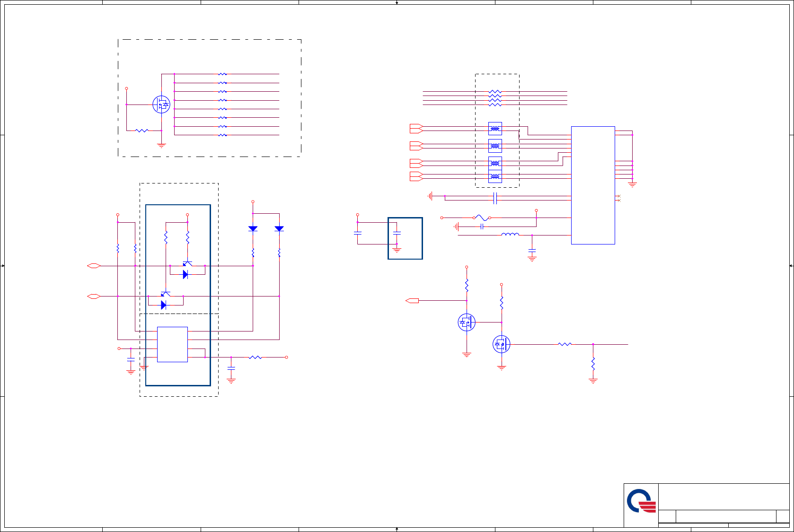Select the lower MOSFET connected to the horizontal resistor
The width and height of the screenshot is (794, 532).
[x=502, y=344]
